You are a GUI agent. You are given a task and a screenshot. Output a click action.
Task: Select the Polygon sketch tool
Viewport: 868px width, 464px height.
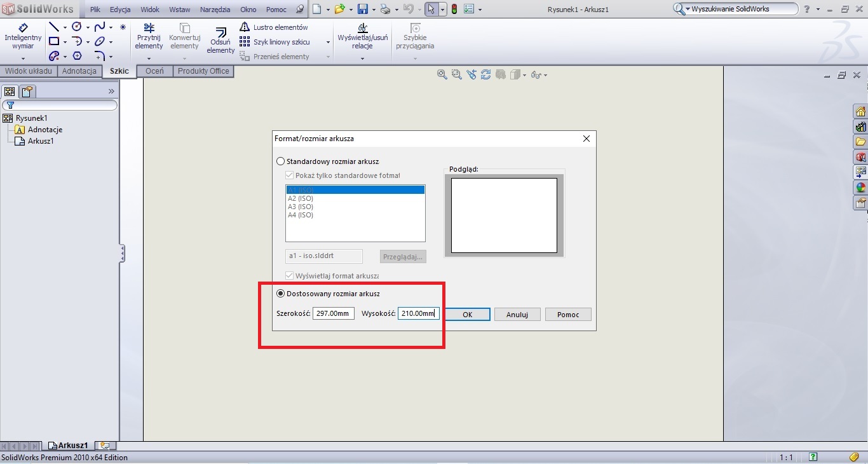pyautogui.click(x=77, y=56)
